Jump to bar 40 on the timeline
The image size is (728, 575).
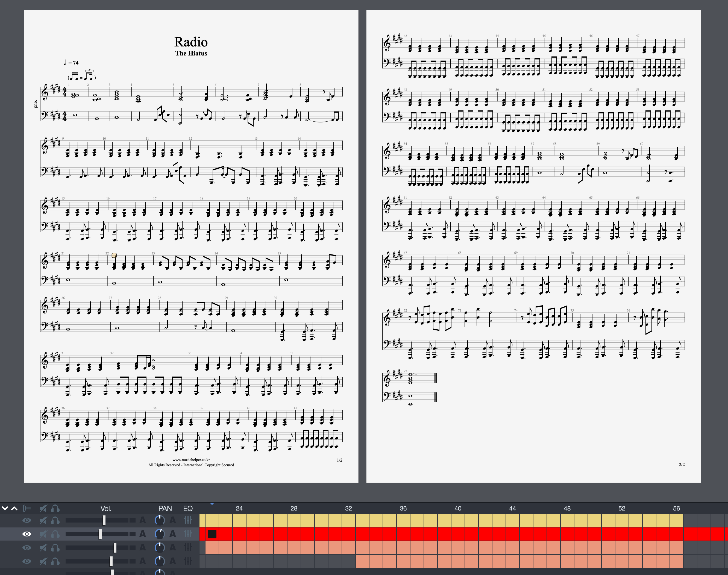click(458, 508)
